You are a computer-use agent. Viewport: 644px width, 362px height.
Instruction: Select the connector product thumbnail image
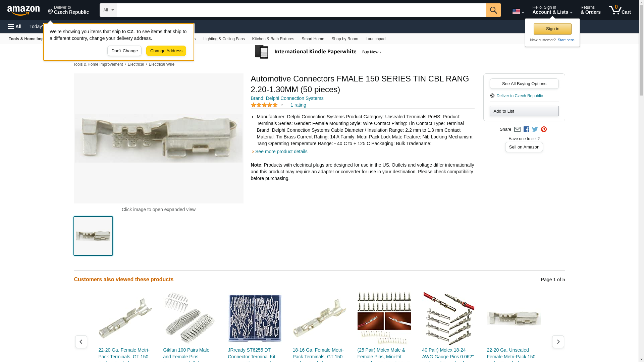tap(93, 236)
